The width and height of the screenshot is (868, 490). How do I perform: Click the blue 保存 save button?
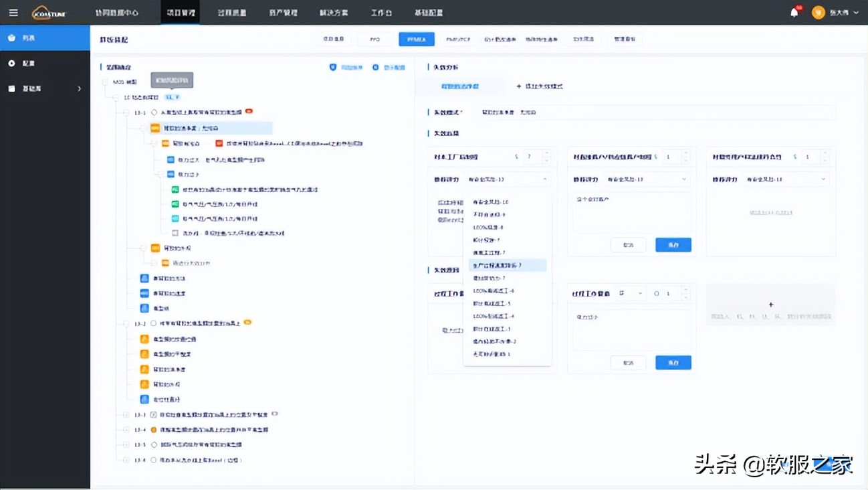673,244
